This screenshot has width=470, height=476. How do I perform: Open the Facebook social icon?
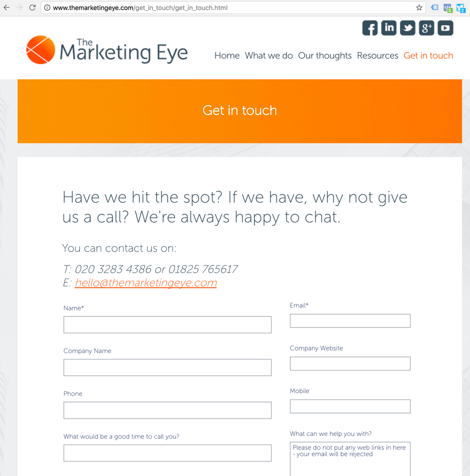370,28
